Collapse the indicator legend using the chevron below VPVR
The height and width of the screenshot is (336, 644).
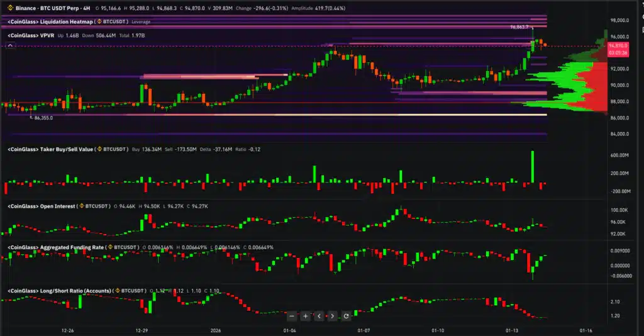pyautogui.click(x=10, y=45)
